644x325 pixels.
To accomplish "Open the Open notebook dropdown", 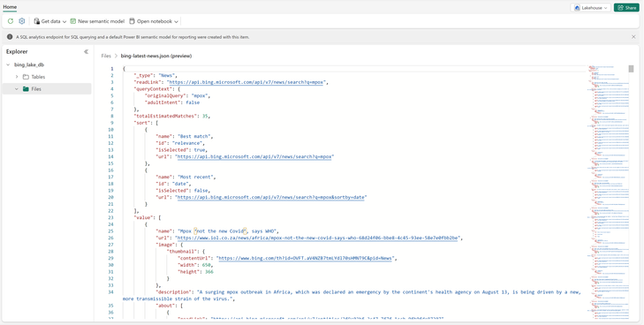I will tap(154, 21).
